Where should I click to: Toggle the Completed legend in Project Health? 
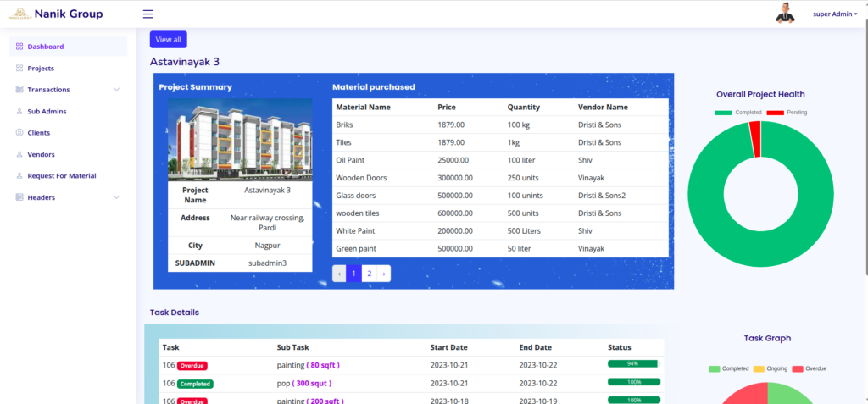(x=738, y=113)
